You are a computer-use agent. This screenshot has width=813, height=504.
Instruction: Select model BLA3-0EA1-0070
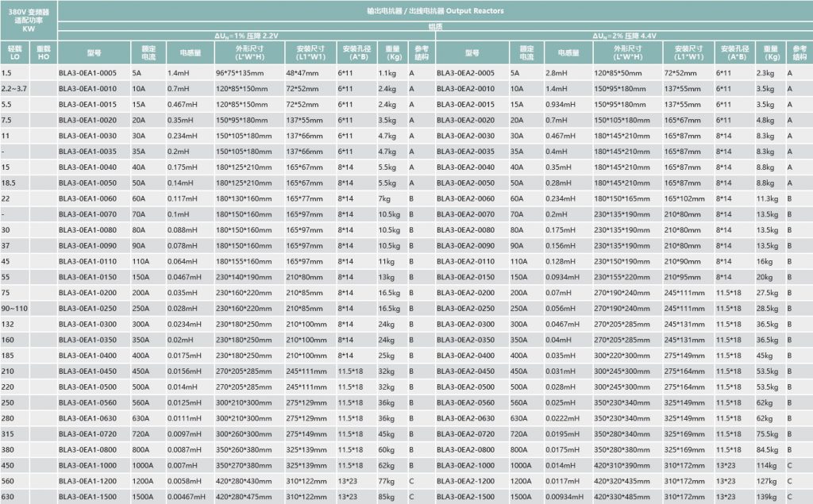click(x=87, y=214)
